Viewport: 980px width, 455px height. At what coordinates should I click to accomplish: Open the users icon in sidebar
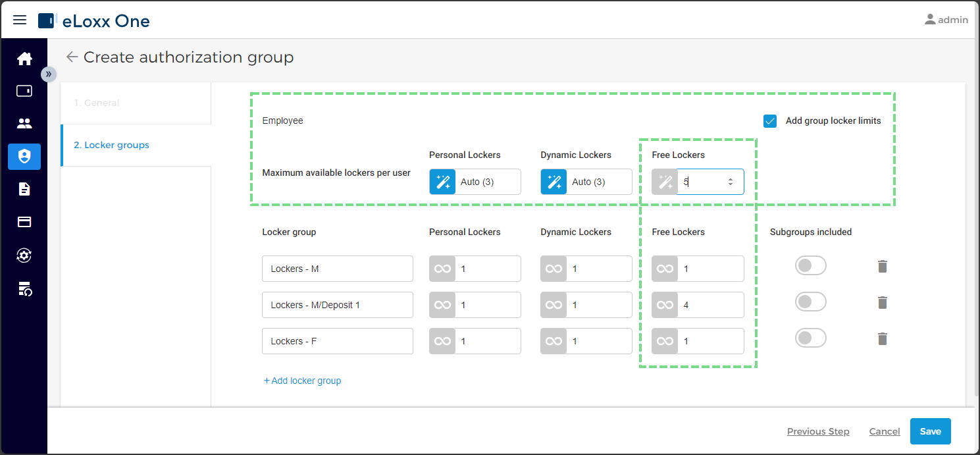click(x=24, y=123)
